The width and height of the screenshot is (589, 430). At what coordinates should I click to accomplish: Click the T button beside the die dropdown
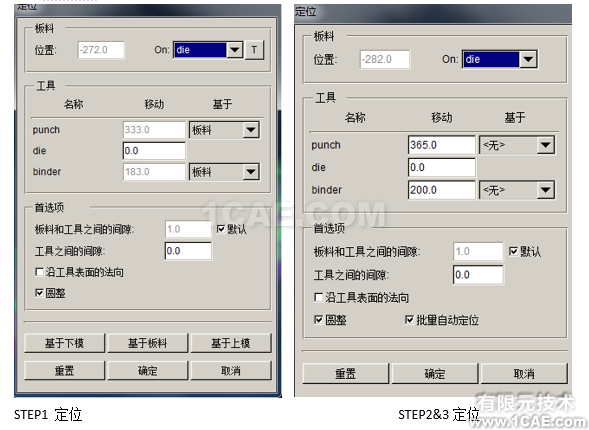254,50
